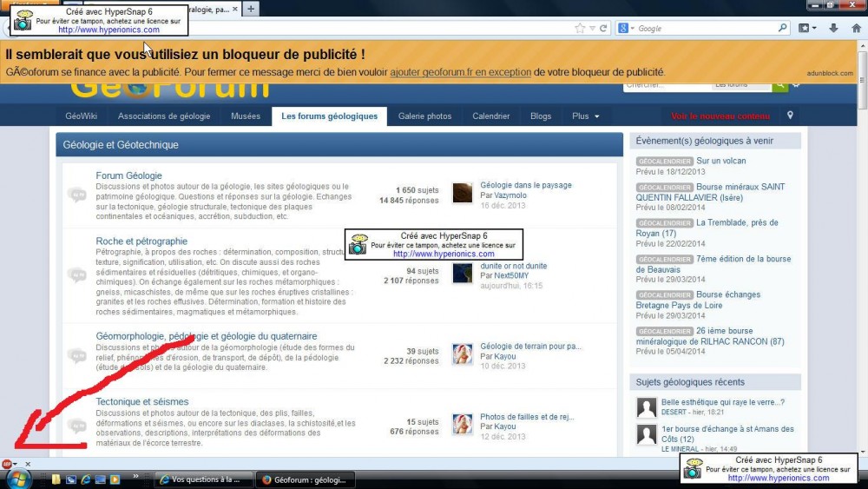Open the Google search engine dropdown
The height and width of the screenshot is (489, 868).
[627, 29]
